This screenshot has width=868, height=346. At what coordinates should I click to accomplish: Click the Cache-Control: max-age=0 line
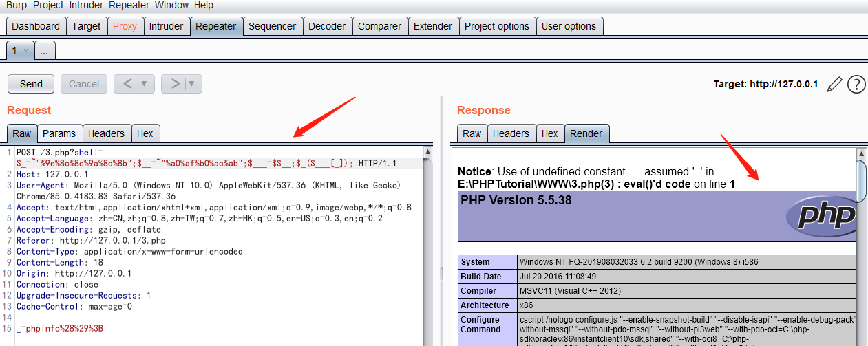point(74,307)
